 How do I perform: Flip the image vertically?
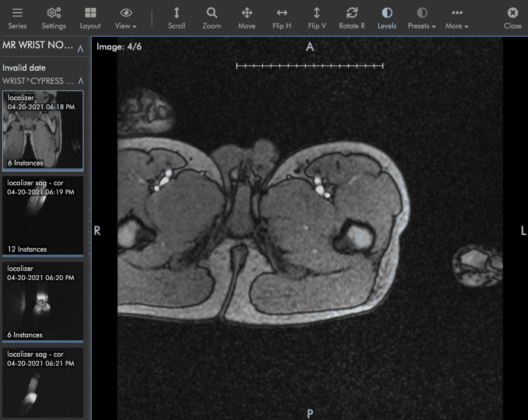[x=317, y=17]
